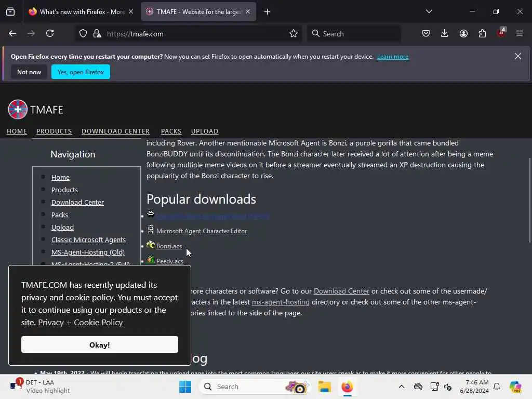Open the Microsoft Agent Character Editor link
The width and height of the screenshot is (532, 399).
202,231
